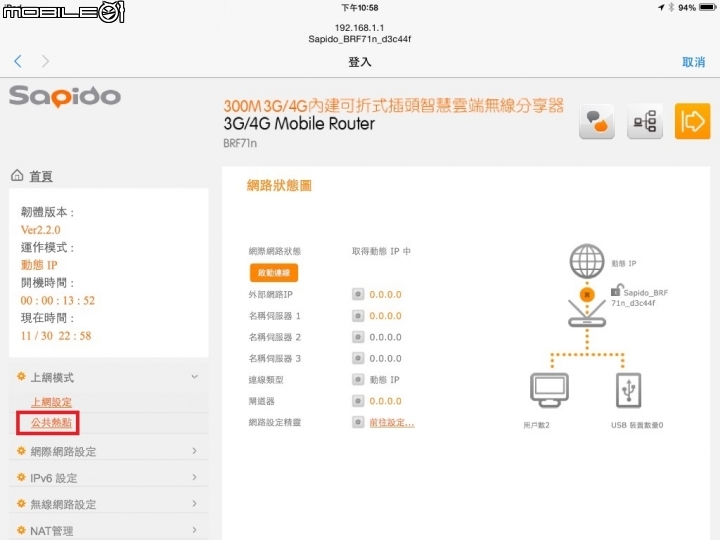Tap 取消 to cancel login
720x540 pixels.
[x=693, y=62]
